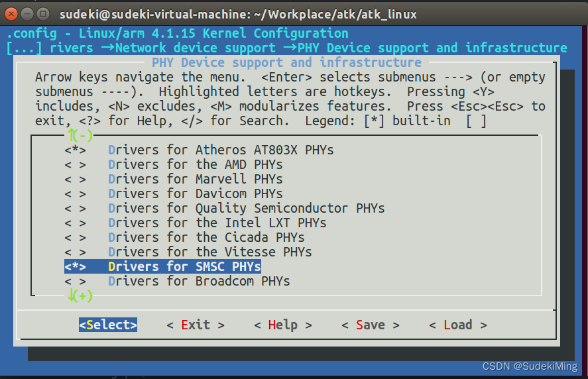Click the < Save > button
The image size is (588, 379).
[x=371, y=325]
